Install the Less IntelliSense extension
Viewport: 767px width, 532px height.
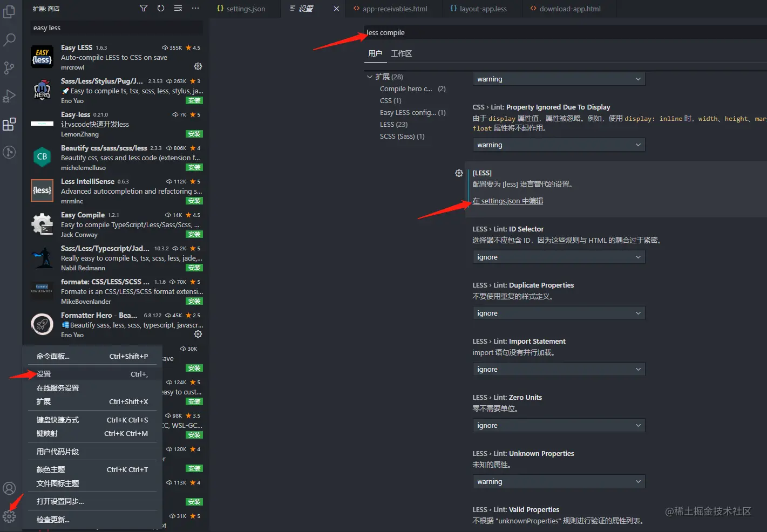point(194,201)
